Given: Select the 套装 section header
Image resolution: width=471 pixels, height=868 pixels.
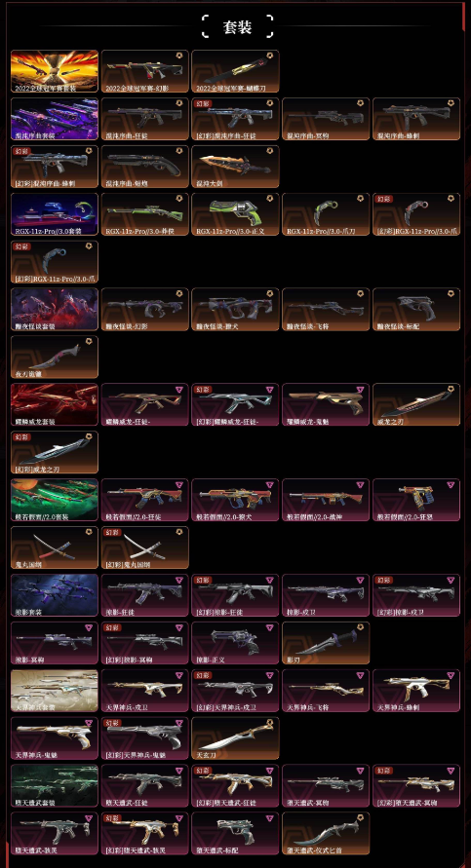Looking at the screenshot, I should (x=237, y=26).
